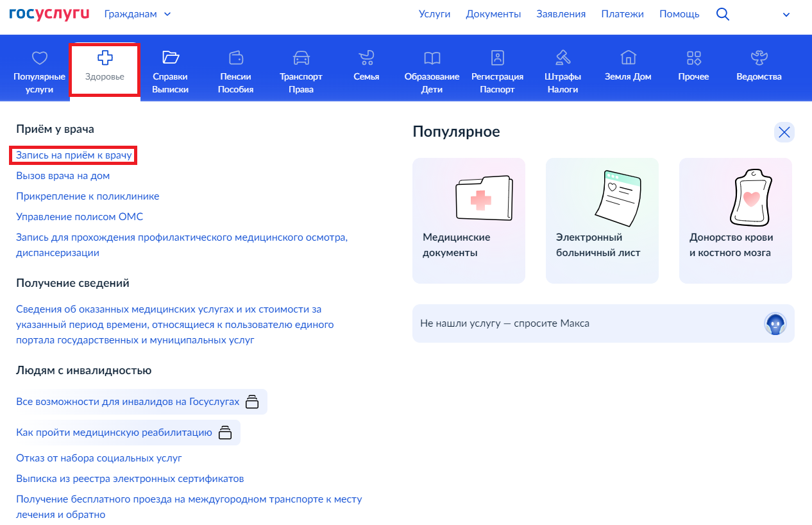This screenshot has width=812, height=525.
Task: Select the Штрафы Налоги gavel category
Action: pos(562,71)
